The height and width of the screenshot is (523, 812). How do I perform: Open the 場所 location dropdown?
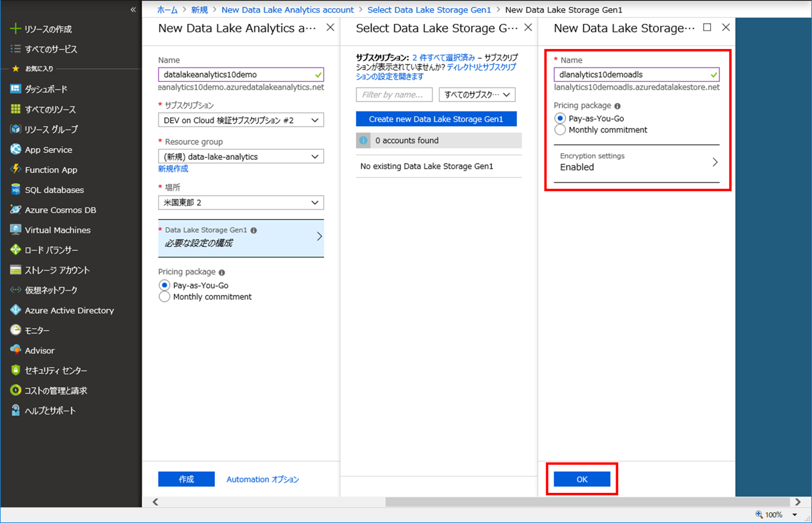[241, 202]
